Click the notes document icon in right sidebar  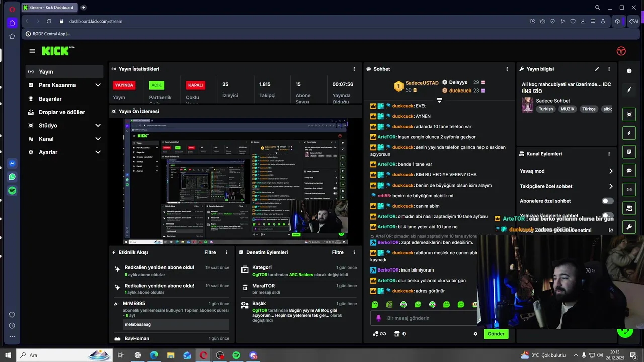pyautogui.click(x=629, y=152)
